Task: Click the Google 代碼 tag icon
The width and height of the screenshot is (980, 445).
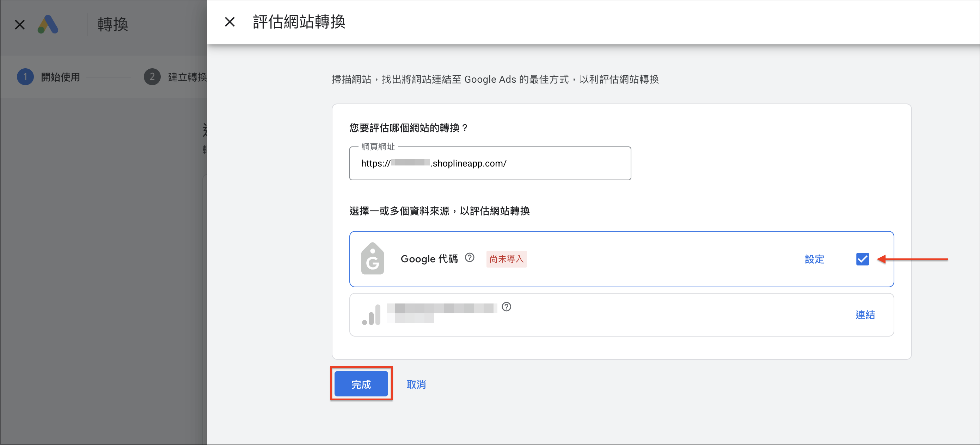Action: [372, 258]
